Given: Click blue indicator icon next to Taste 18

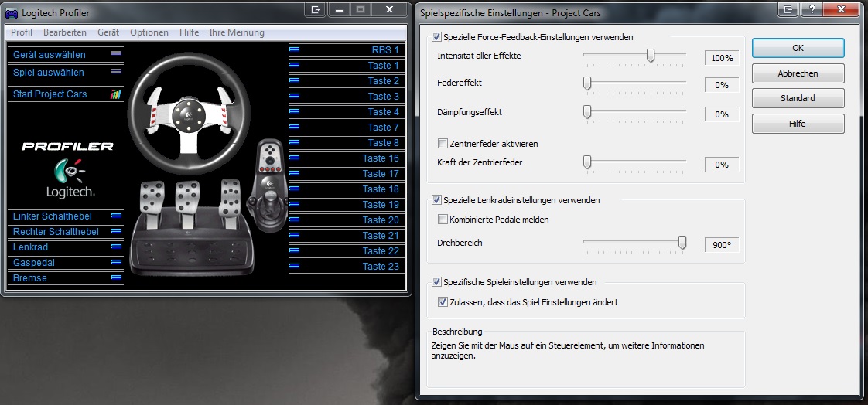Looking at the screenshot, I should [x=295, y=189].
